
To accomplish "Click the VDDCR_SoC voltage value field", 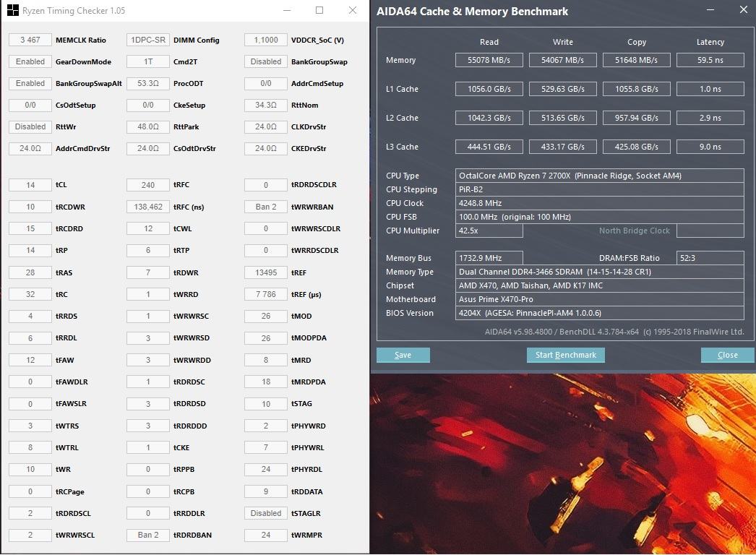I will click(x=266, y=40).
